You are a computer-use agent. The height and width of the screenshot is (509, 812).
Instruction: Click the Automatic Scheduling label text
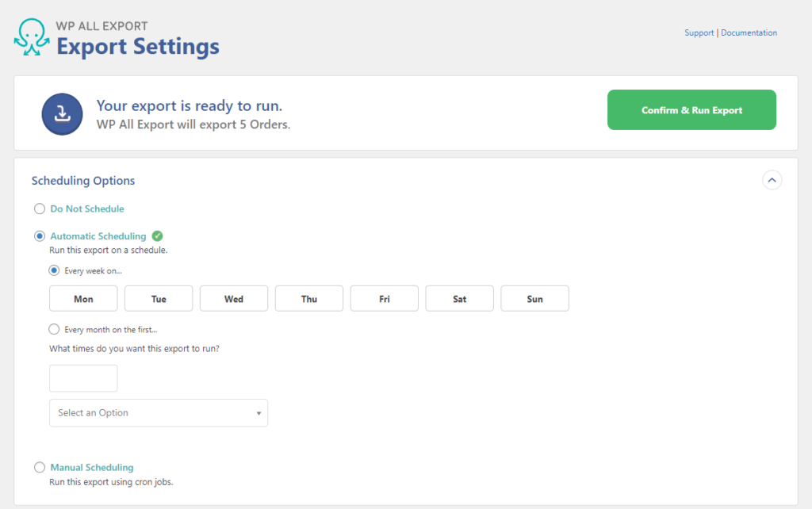[x=98, y=236]
